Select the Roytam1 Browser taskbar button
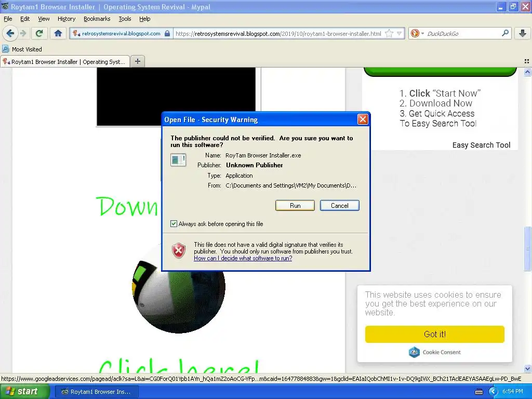Viewport: 532px width, 399px height. tap(96, 392)
